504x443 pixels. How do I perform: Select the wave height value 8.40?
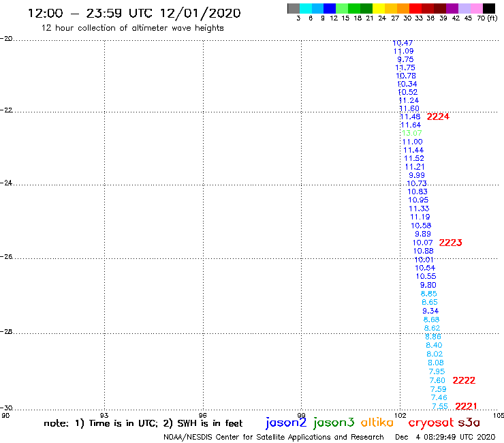coord(434,345)
